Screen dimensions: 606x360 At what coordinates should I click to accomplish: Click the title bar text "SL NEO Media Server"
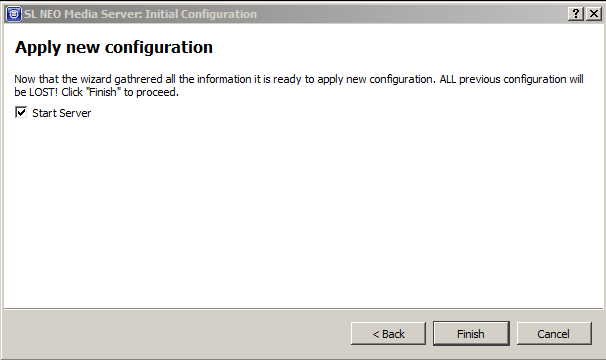coord(82,14)
